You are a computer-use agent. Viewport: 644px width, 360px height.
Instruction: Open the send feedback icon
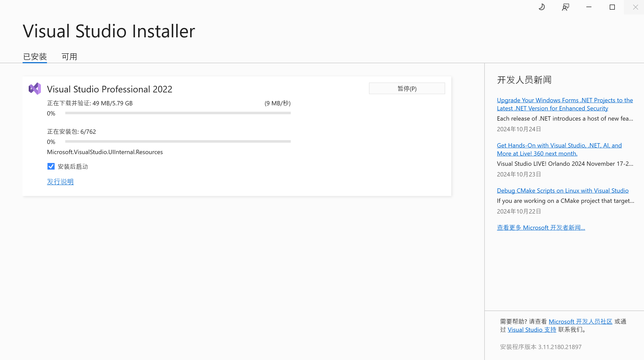point(566,7)
